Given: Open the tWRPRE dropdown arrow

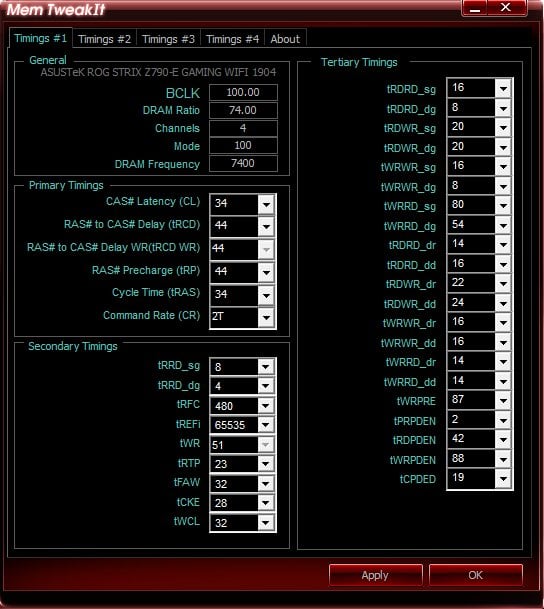Looking at the screenshot, I should coord(503,400).
